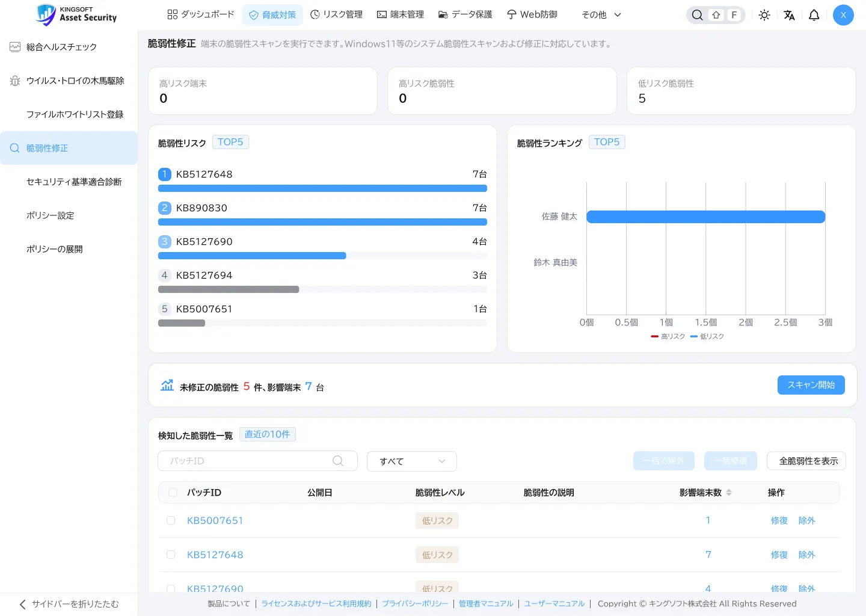This screenshot has width=866, height=616.
Task: Open Web防御 in top navigation
Action: 532,14
